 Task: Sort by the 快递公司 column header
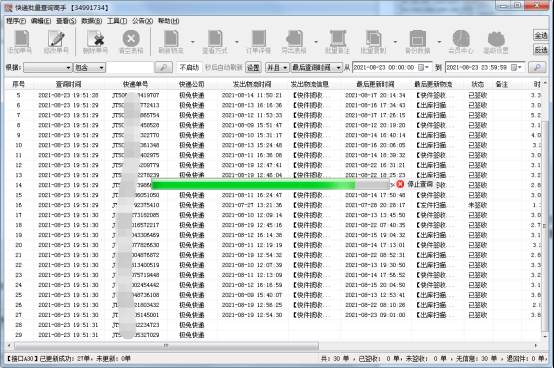tap(191, 84)
